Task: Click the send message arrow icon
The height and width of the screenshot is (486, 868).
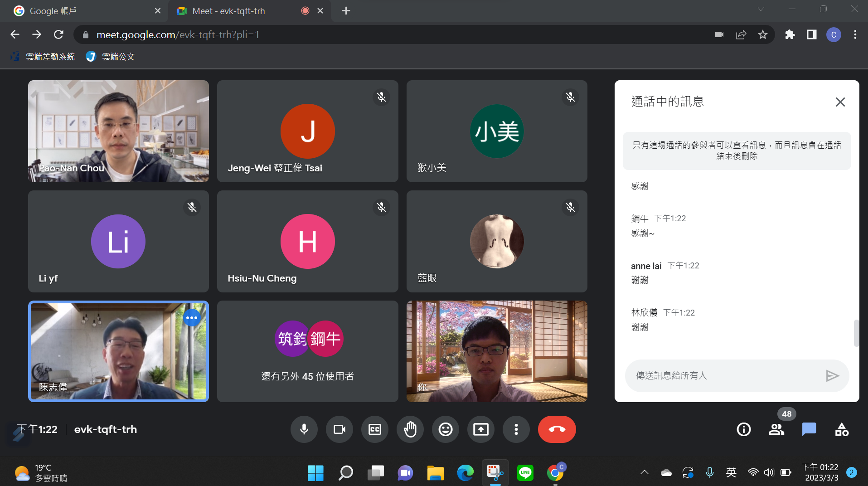Action: pyautogui.click(x=832, y=376)
